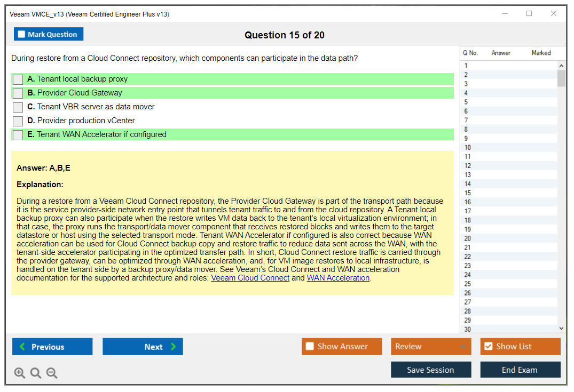Select question 6 in the list
Viewport: 574px width, 392px height.
click(508, 111)
